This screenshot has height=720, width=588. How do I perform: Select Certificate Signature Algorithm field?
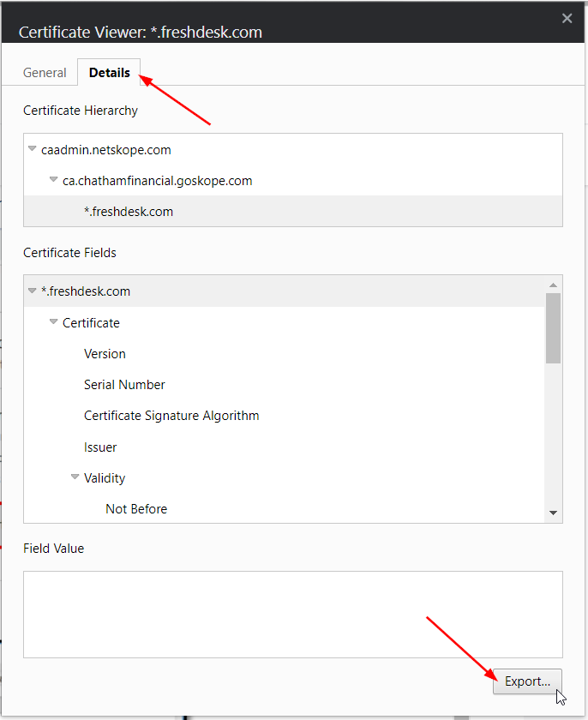171,416
